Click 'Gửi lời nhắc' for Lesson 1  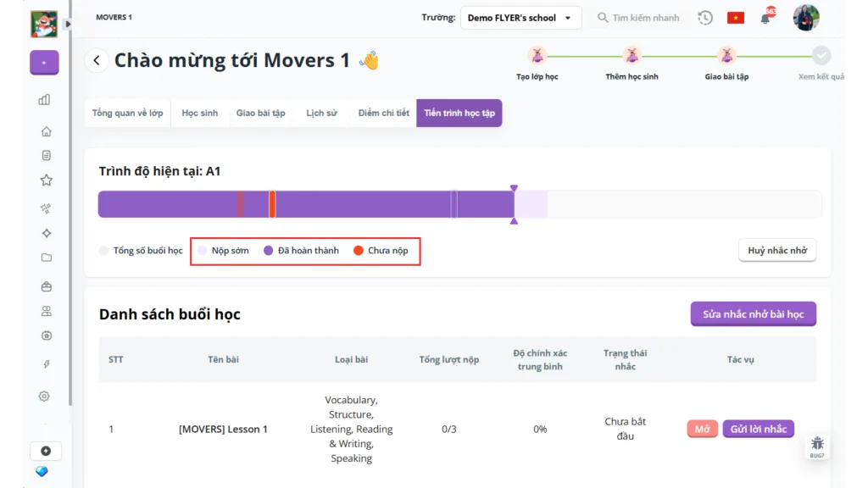click(758, 429)
